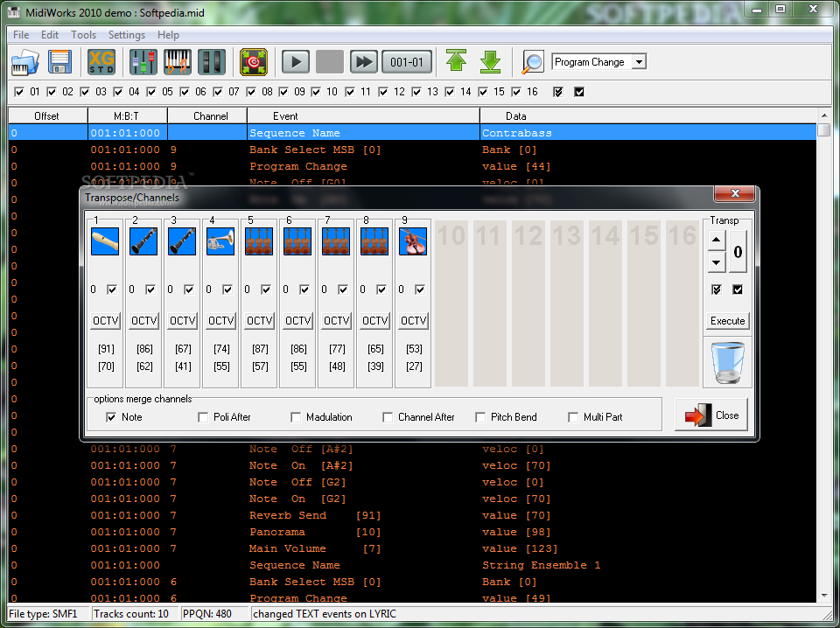This screenshot has width=840, height=628.
Task: Click the all-channels grayed checkbox in toolbar row
Action: (x=558, y=92)
